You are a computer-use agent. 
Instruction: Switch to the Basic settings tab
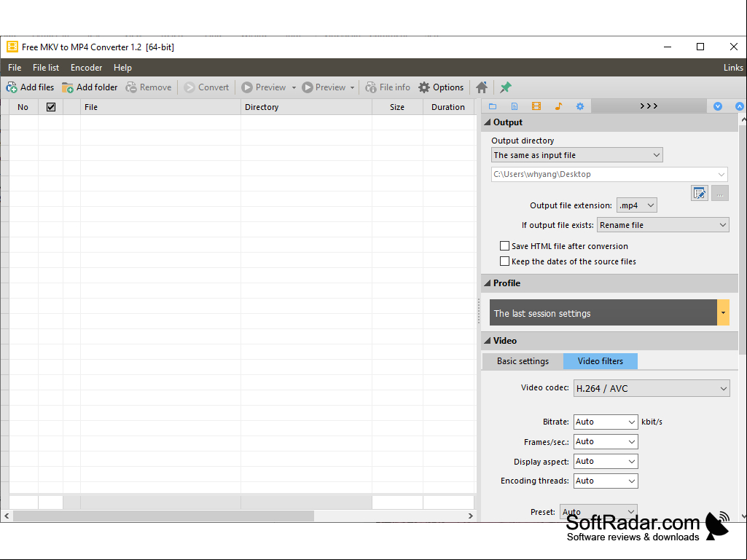click(523, 361)
